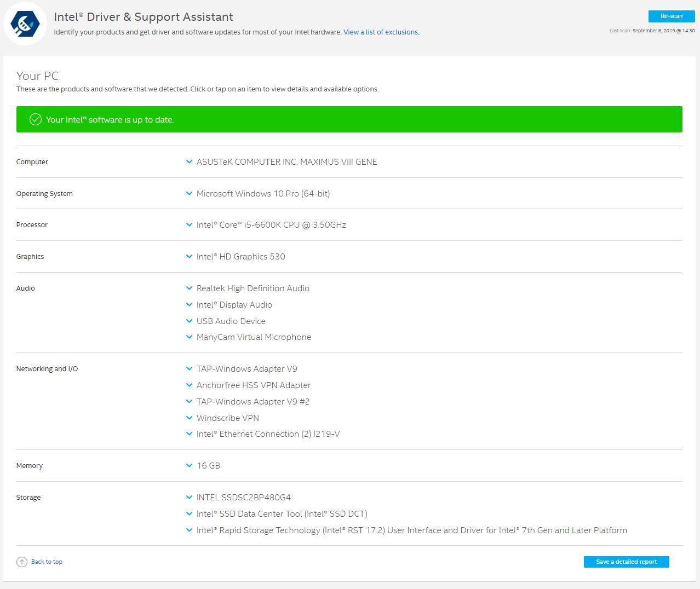The width and height of the screenshot is (700, 589).
Task: Expand ManyCam Virtual Microphone chevron
Action: (x=189, y=337)
